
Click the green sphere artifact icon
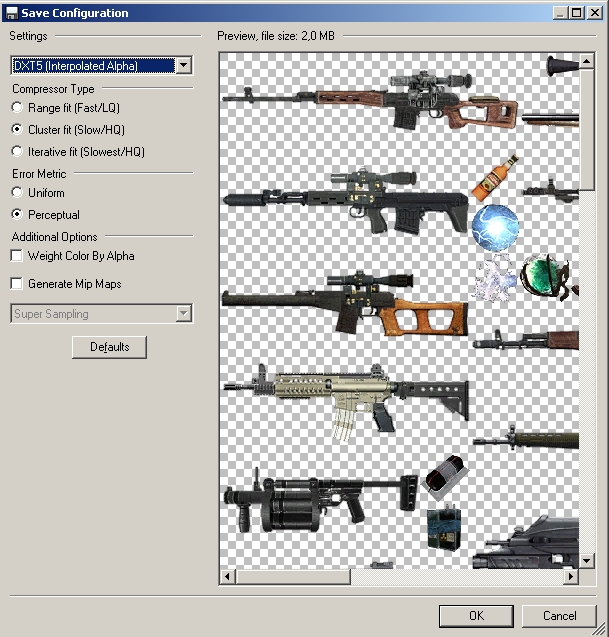tap(545, 276)
